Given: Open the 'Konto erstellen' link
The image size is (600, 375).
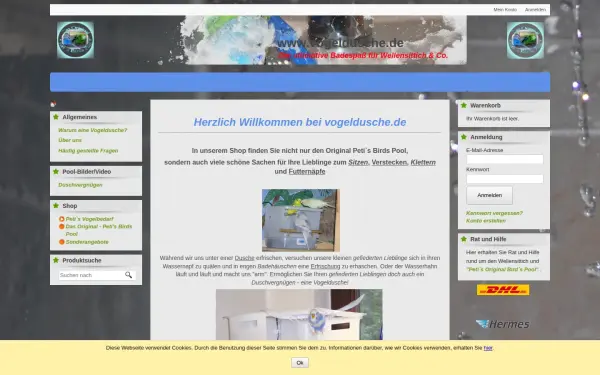Looking at the screenshot, I should coord(486,221).
